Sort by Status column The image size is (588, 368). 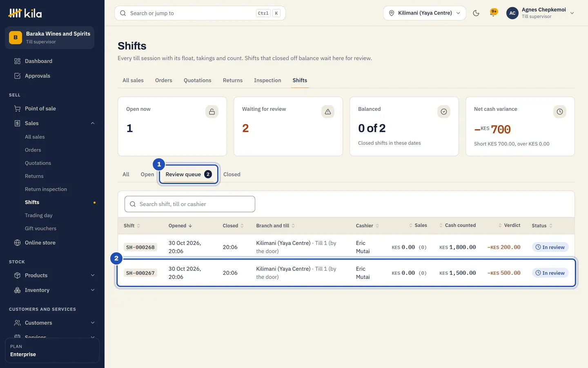542,226
